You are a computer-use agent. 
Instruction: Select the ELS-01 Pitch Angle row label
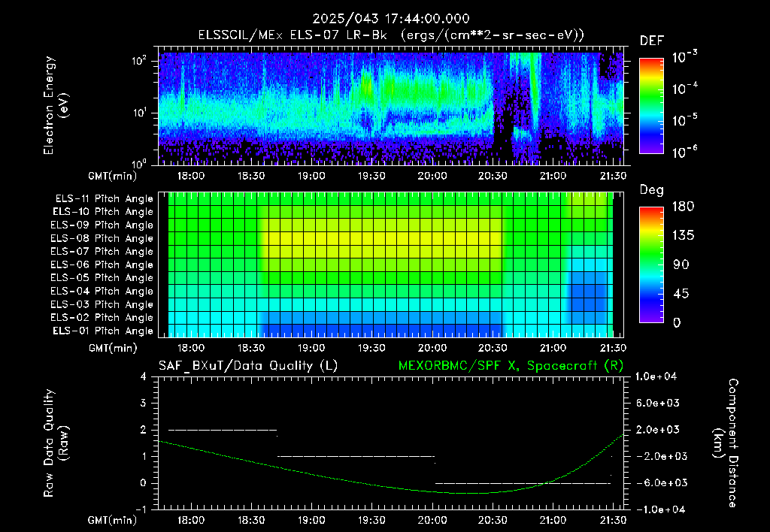click(103, 331)
